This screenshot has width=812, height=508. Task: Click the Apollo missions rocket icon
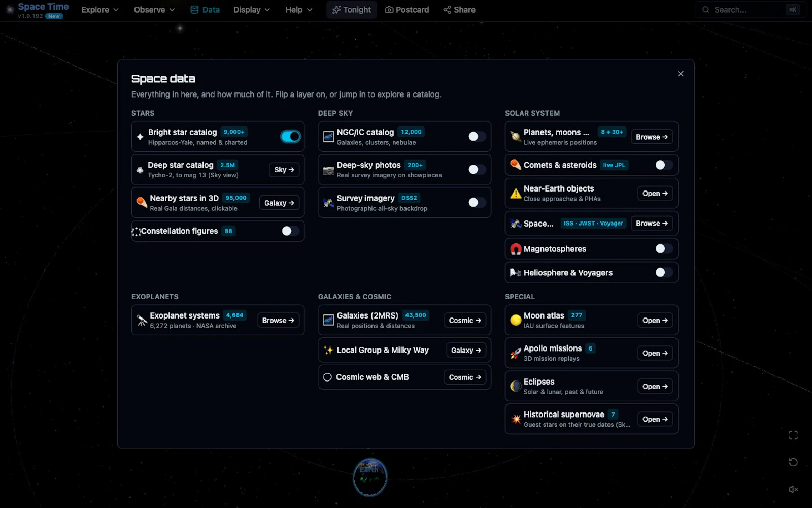pyautogui.click(x=516, y=353)
